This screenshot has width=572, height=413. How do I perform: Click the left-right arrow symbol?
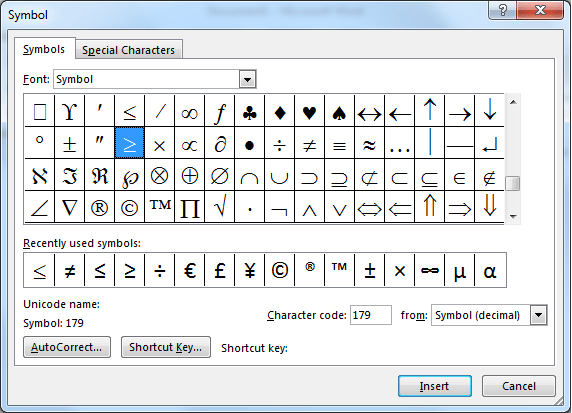point(370,111)
